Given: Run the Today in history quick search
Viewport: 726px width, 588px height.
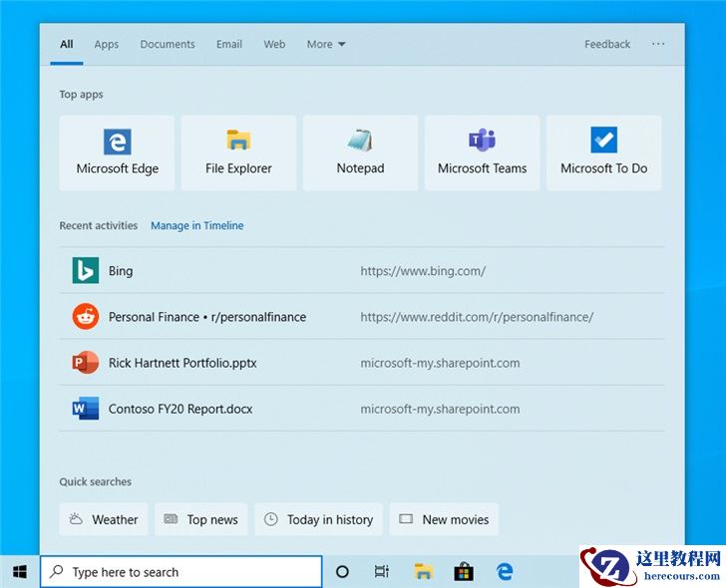Looking at the screenshot, I should tap(318, 519).
